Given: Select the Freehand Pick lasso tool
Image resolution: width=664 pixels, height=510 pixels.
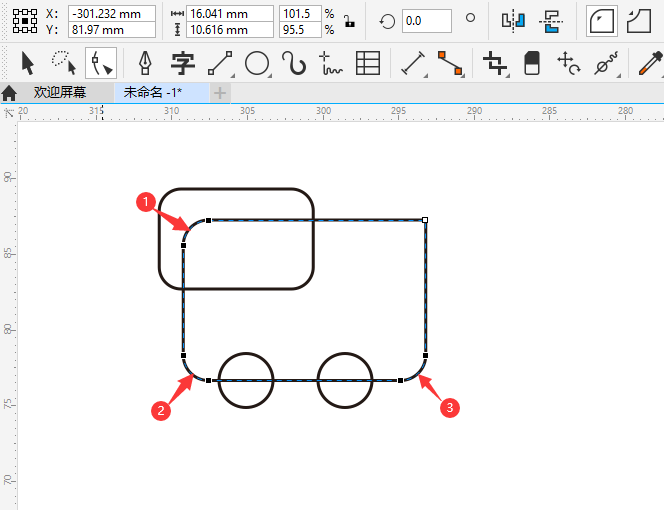Looking at the screenshot, I should pos(64,64).
